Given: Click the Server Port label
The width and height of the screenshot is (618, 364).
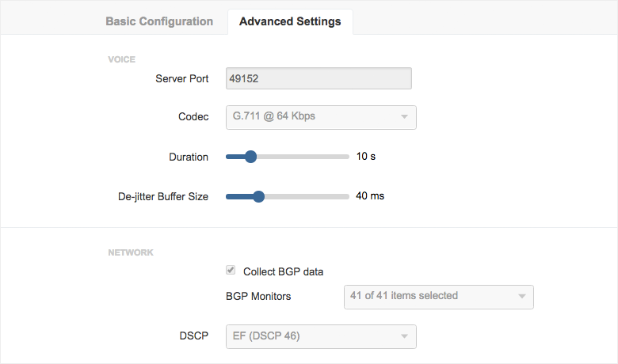Looking at the screenshot, I should click(181, 78).
